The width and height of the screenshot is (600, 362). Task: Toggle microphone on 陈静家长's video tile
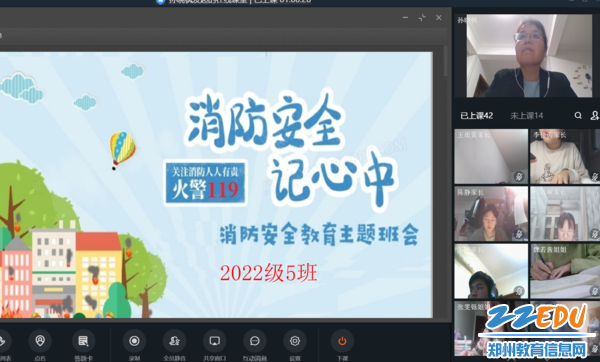coord(519,233)
